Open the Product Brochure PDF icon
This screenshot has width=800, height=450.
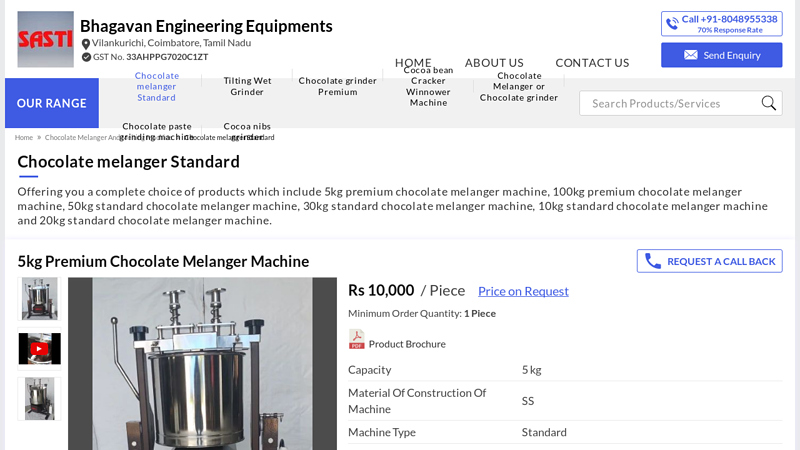(357, 340)
